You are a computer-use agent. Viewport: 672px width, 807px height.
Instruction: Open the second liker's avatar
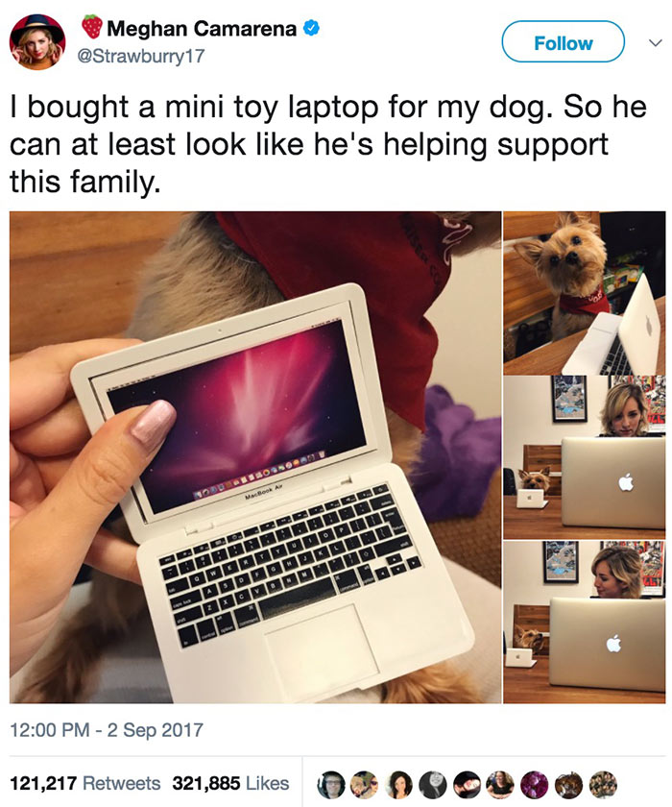pos(365,784)
